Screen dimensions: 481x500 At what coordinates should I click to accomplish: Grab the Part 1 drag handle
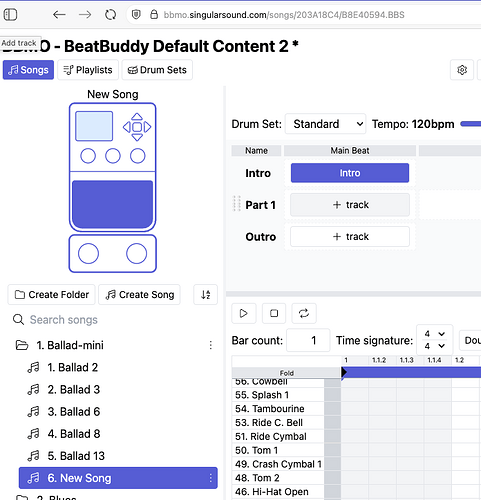(237, 204)
